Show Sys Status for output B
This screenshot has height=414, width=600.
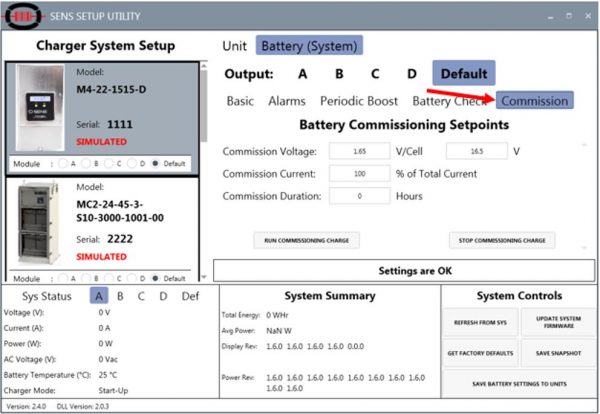pos(120,296)
